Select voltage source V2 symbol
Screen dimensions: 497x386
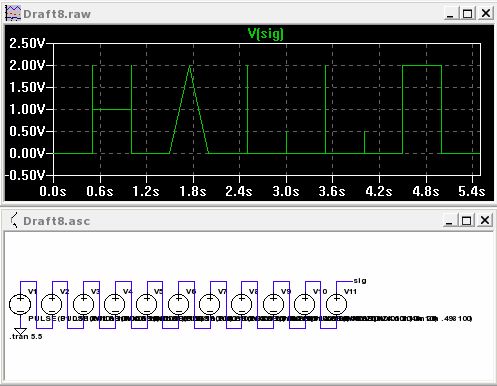[x=52, y=304]
